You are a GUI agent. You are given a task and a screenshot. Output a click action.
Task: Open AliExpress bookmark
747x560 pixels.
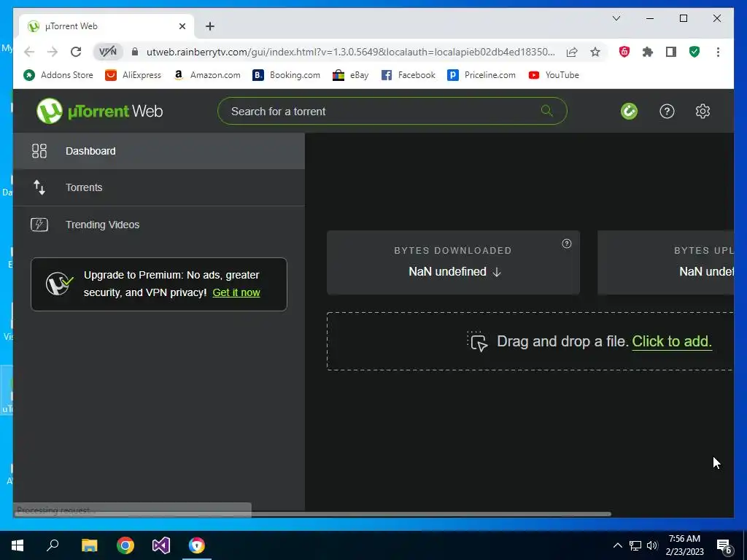(133, 75)
